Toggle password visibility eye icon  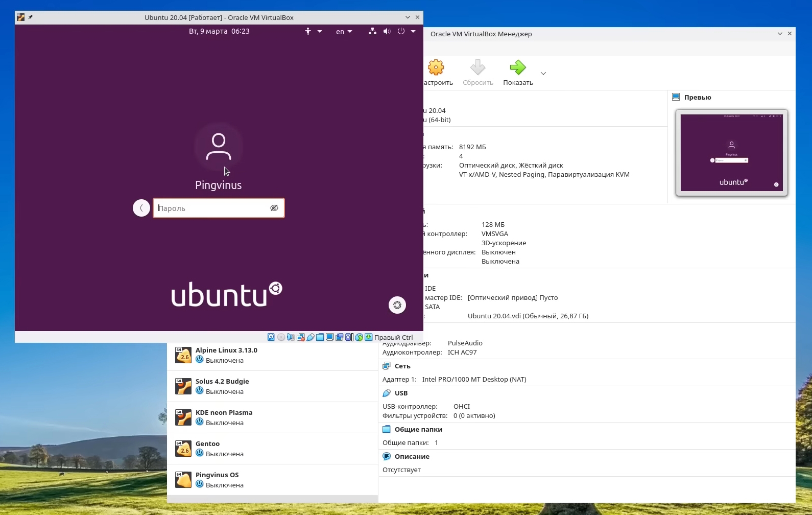tap(274, 208)
